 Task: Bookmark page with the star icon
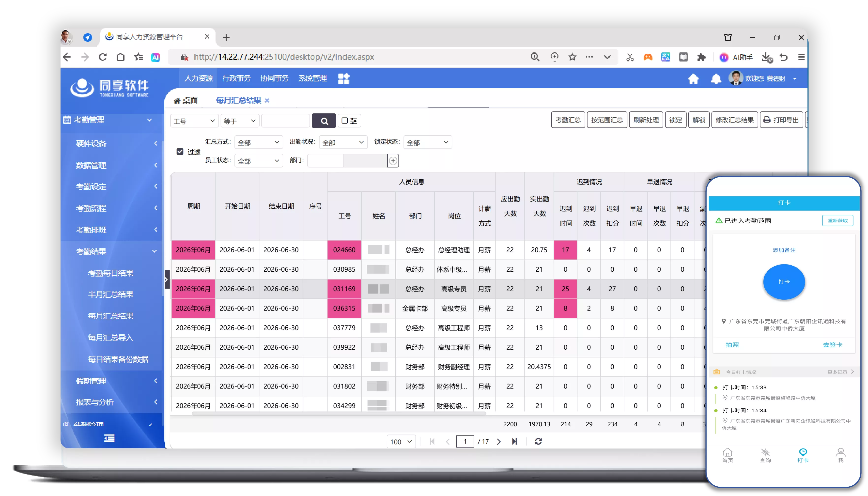click(572, 57)
